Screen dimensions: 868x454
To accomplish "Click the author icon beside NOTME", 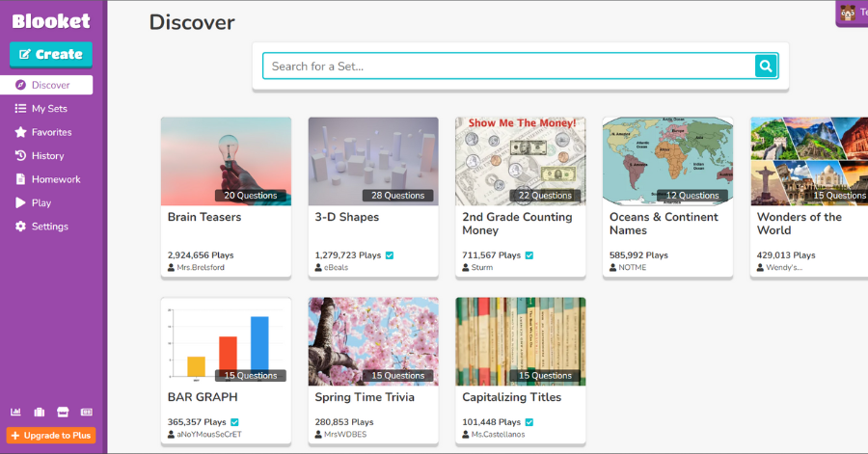I will tap(612, 268).
